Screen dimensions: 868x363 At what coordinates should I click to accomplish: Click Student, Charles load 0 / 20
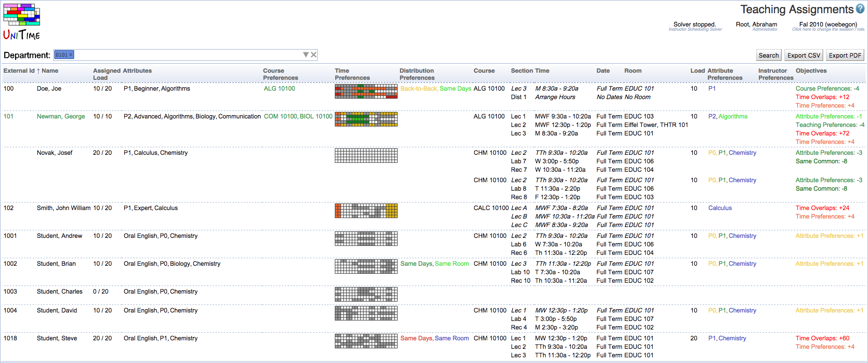(101, 291)
